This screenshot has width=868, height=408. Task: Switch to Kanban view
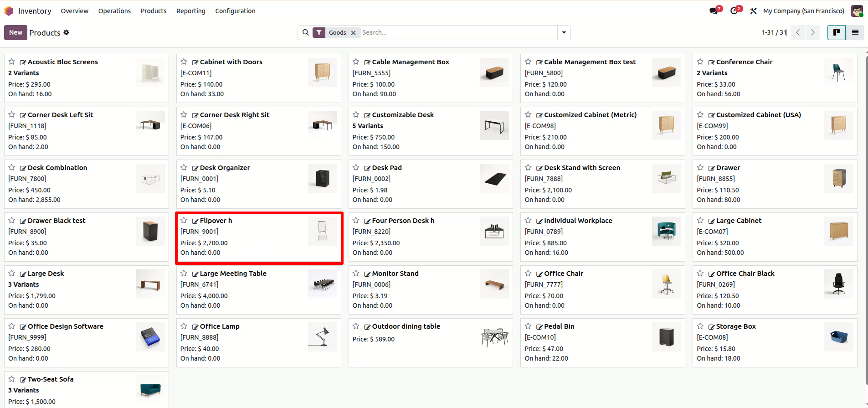(837, 32)
